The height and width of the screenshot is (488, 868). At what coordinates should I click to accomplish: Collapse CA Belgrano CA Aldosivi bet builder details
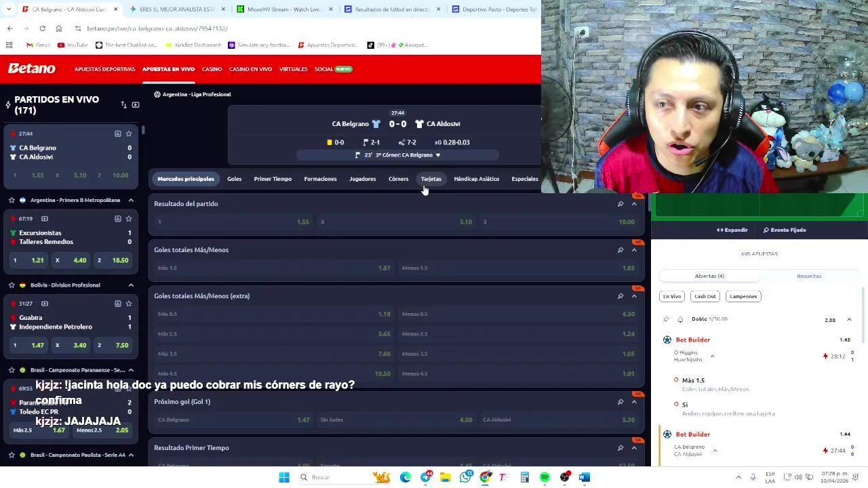(715, 451)
